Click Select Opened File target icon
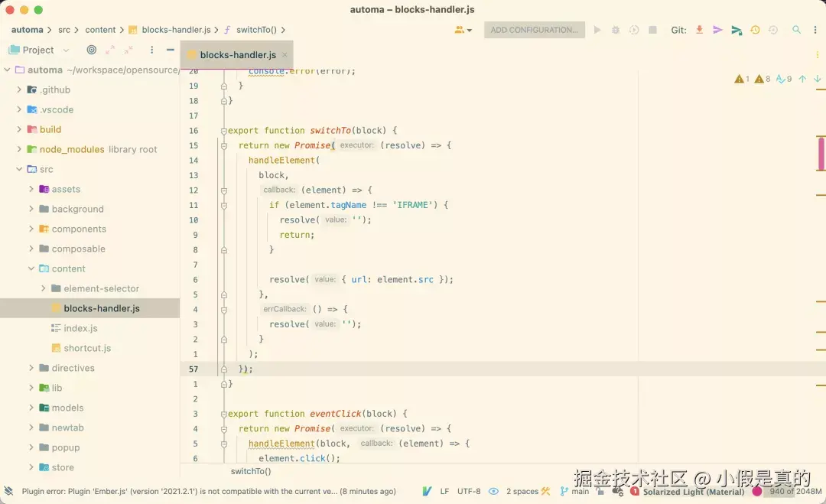The image size is (826, 504). pos(91,50)
